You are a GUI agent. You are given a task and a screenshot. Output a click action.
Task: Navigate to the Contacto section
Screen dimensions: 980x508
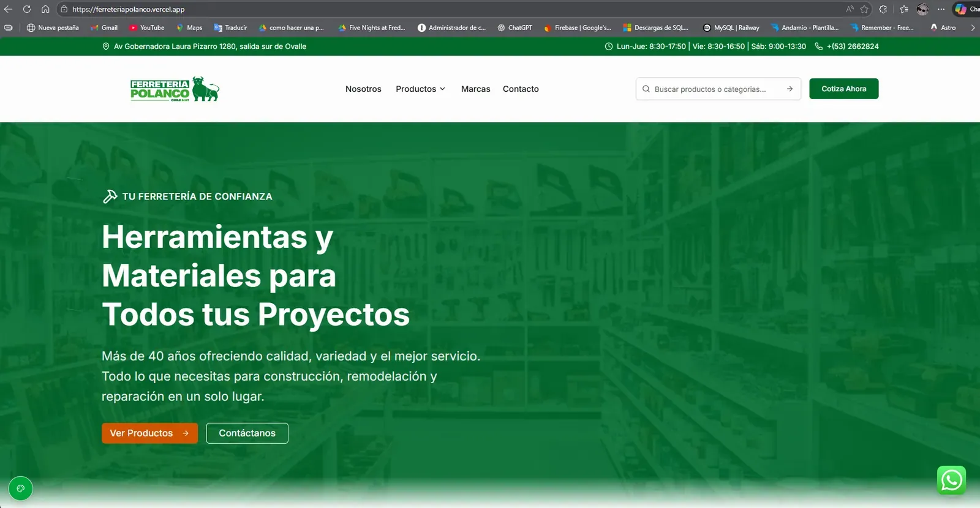tap(521, 89)
